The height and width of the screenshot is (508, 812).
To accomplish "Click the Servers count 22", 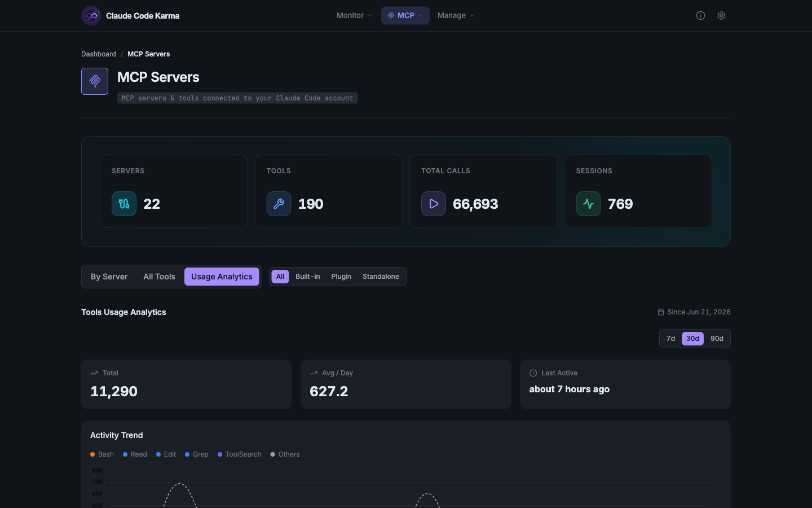I will coord(152,204).
